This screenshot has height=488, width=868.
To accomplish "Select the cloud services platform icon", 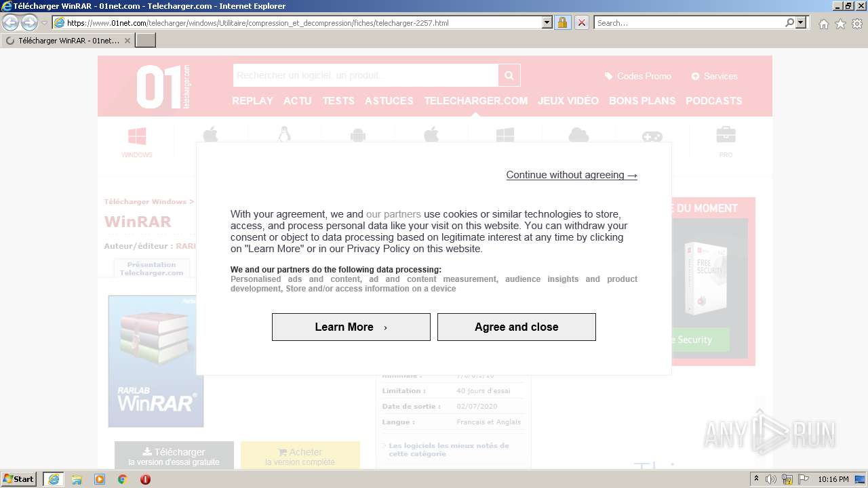I will click(578, 135).
